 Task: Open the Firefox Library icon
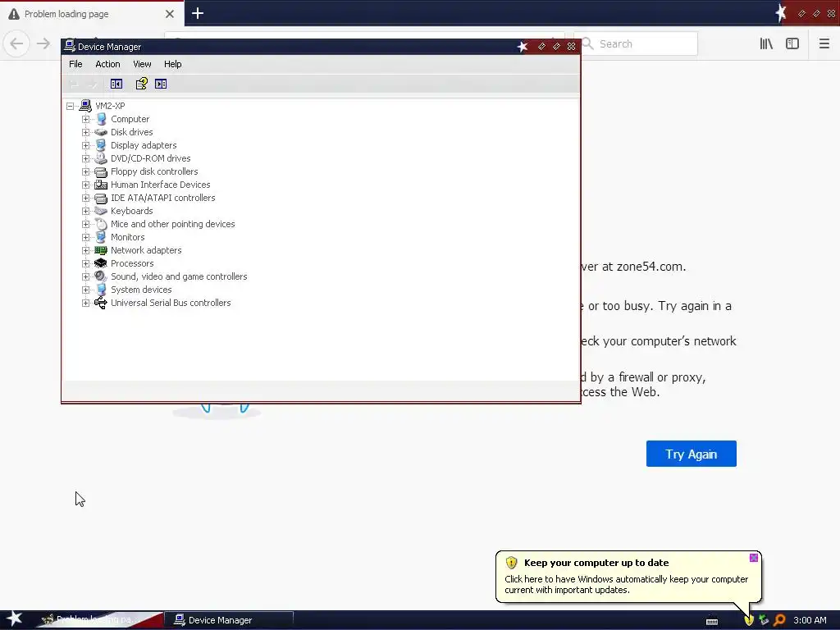(x=766, y=44)
